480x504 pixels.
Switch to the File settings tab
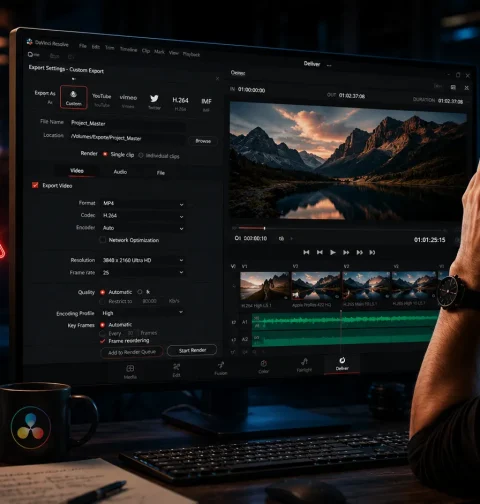pyautogui.click(x=161, y=173)
